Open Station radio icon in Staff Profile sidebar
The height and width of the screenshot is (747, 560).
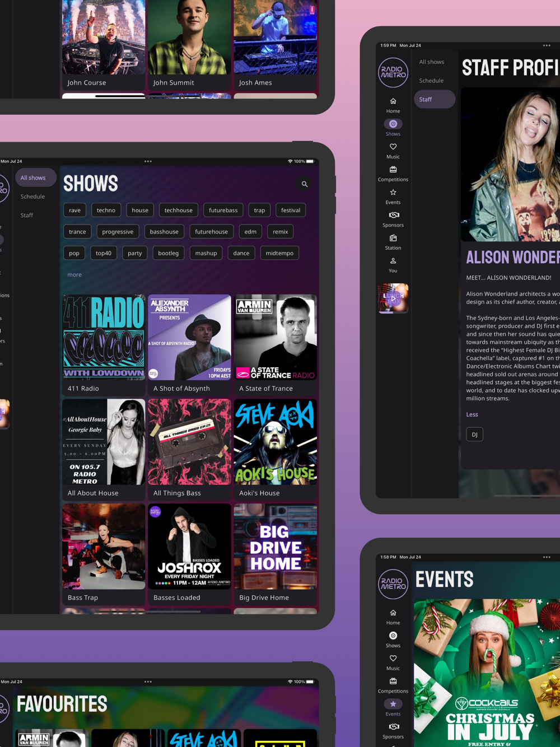pyautogui.click(x=393, y=238)
